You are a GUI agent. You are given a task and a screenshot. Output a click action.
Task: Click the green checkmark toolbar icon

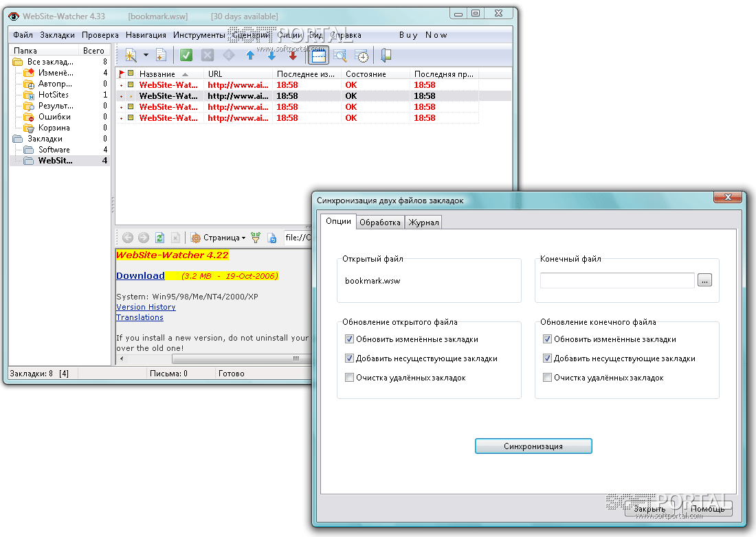186,56
